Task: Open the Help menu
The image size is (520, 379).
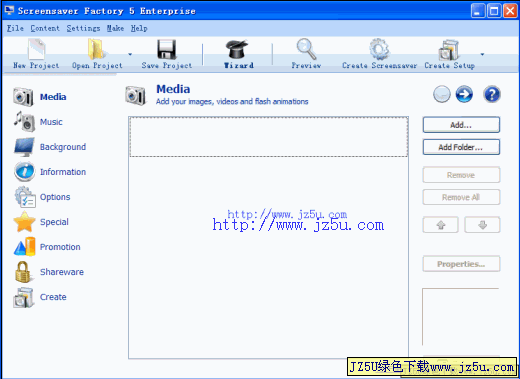Action: pyautogui.click(x=139, y=28)
